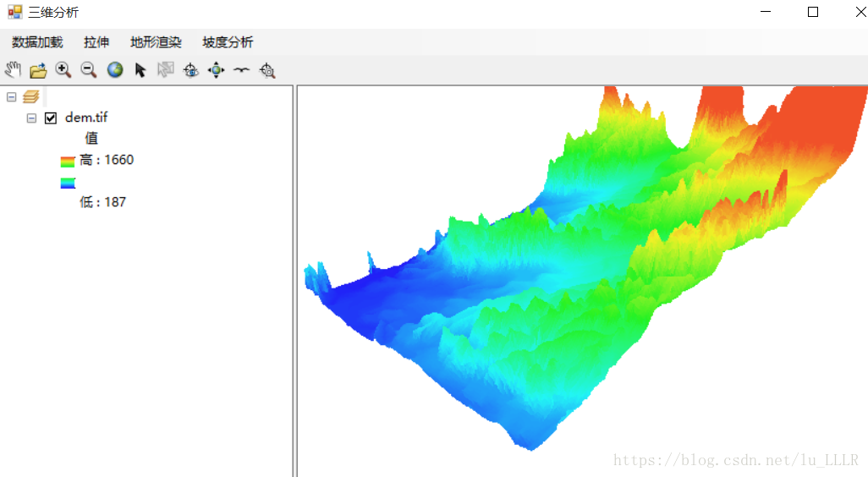This screenshot has height=477, width=868.
Task: Activate the Zoom Out magnifier tool
Action: point(89,69)
